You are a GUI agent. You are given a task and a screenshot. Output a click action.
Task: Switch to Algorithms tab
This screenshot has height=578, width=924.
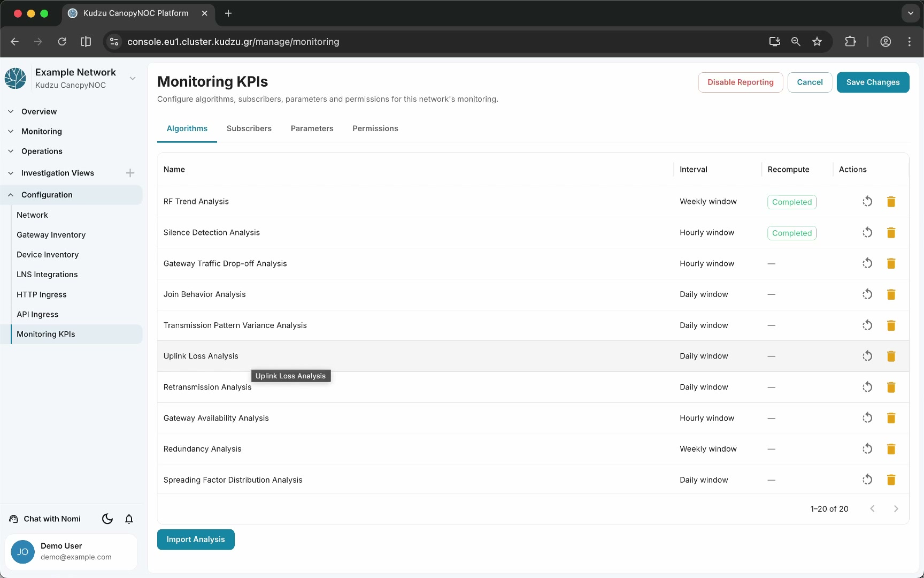point(187,129)
